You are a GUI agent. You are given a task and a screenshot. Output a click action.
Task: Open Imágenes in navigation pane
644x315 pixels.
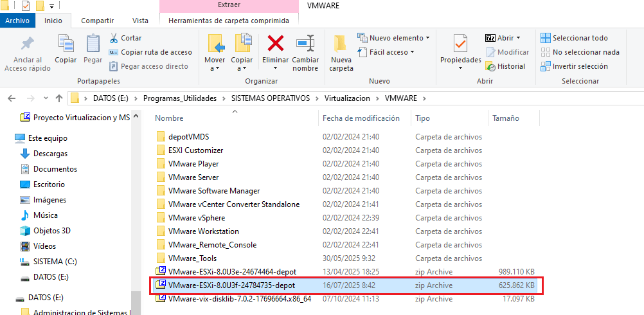[x=43, y=200]
